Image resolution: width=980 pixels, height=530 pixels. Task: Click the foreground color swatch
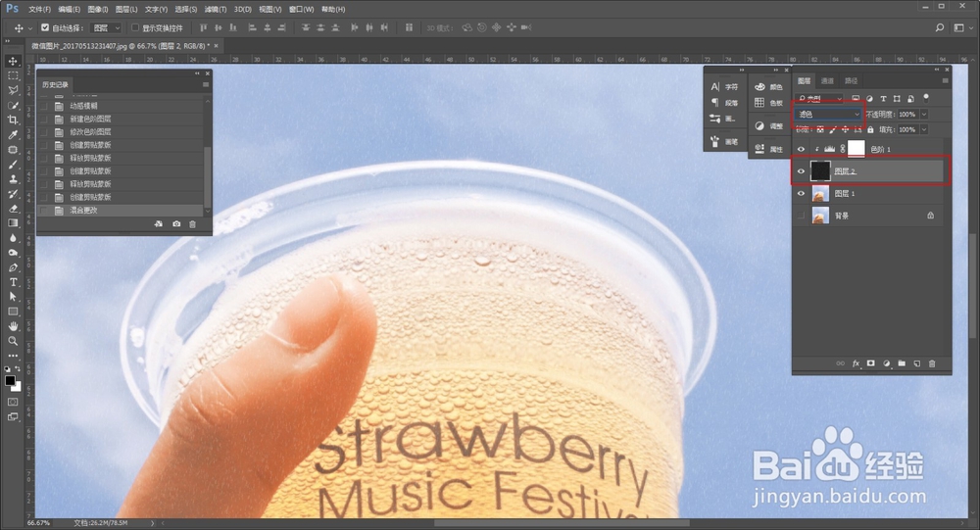pos(10,381)
